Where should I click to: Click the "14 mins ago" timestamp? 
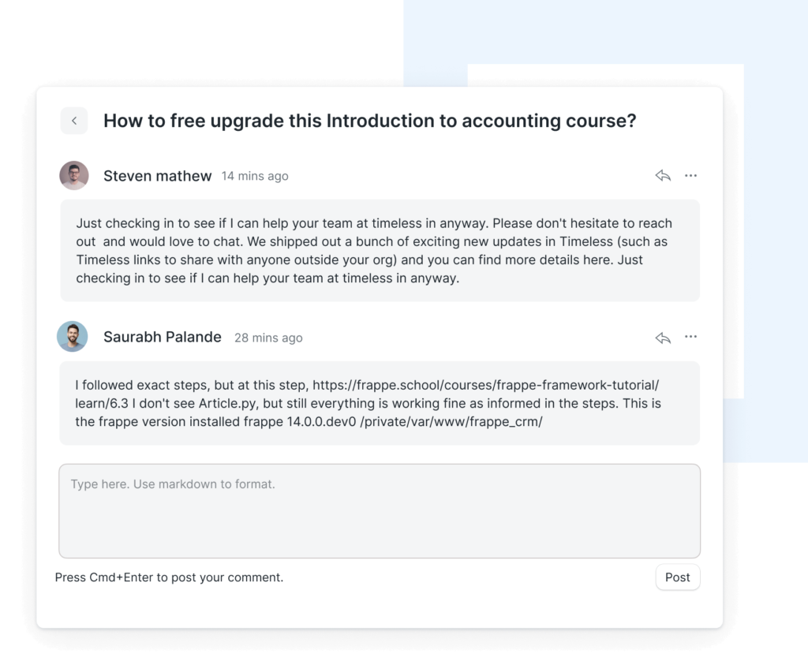click(x=255, y=176)
